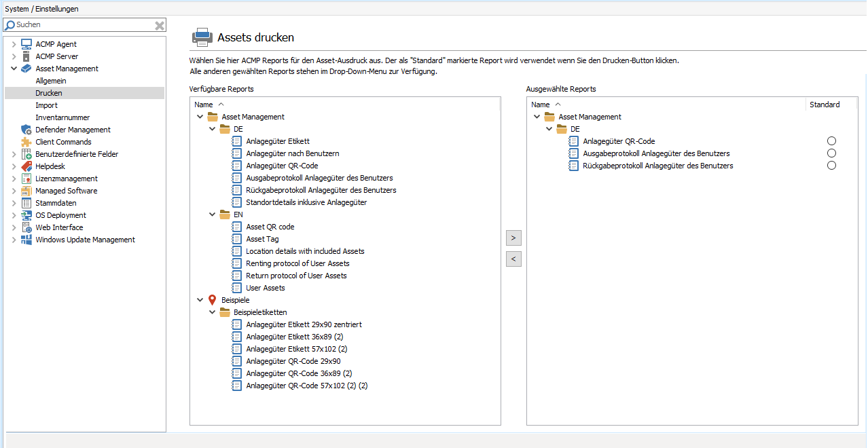Image resolution: width=868 pixels, height=448 pixels.
Task: Collapse the EN reports folder
Action: [212, 214]
